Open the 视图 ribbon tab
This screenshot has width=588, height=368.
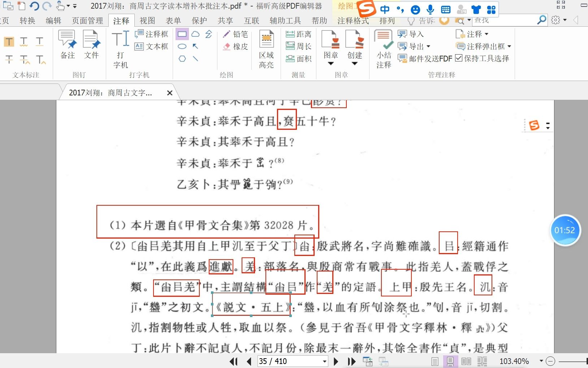147,21
